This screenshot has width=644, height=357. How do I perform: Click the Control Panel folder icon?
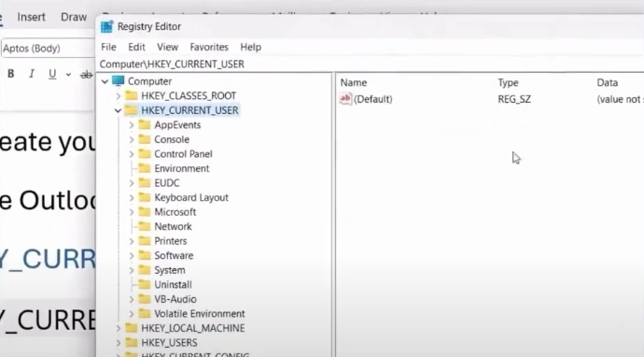click(144, 153)
